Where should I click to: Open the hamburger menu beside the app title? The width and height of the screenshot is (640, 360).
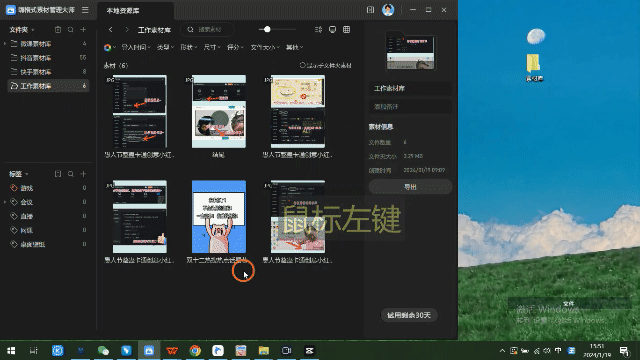(x=85, y=10)
